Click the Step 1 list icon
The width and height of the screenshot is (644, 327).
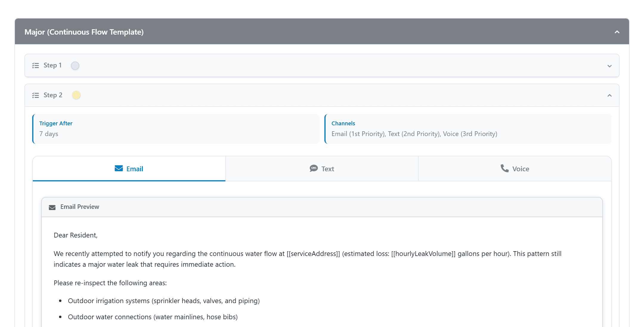point(35,65)
